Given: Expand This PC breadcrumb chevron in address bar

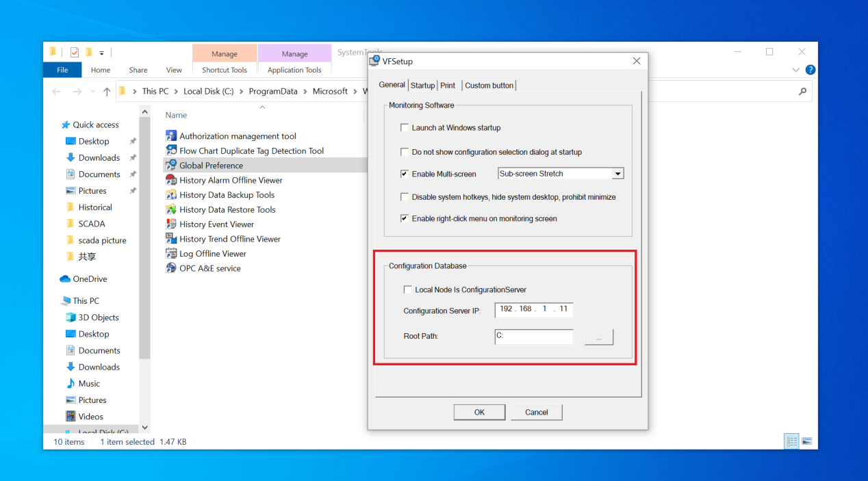Looking at the screenshot, I should [x=176, y=91].
